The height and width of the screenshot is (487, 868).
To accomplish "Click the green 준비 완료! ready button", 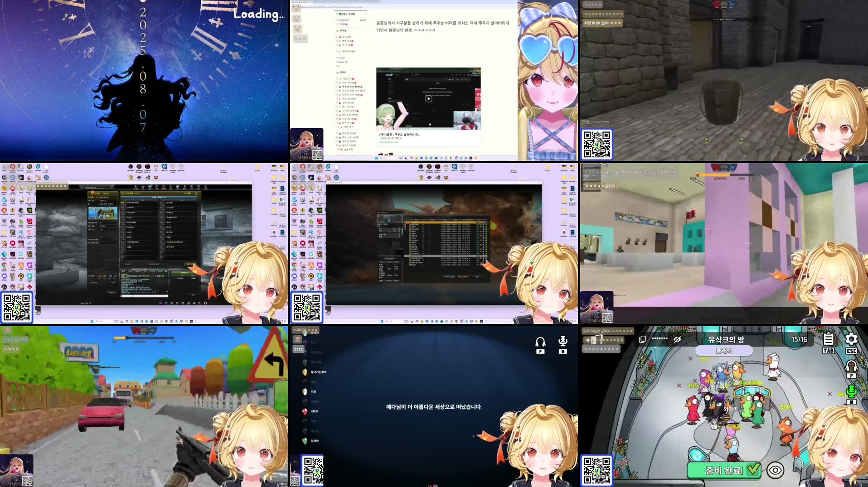I will pyautogui.click(x=724, y=470).
